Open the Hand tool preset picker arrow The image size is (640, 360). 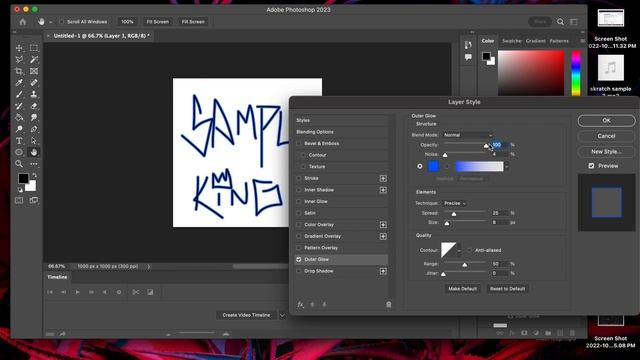[51, 22]
